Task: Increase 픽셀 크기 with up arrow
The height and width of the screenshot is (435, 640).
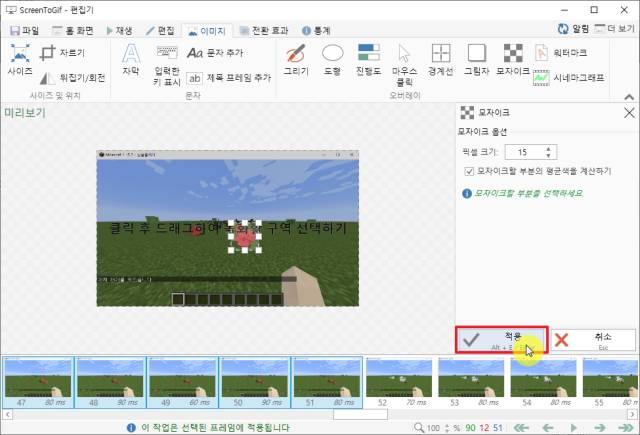Action: pos(548,149)
